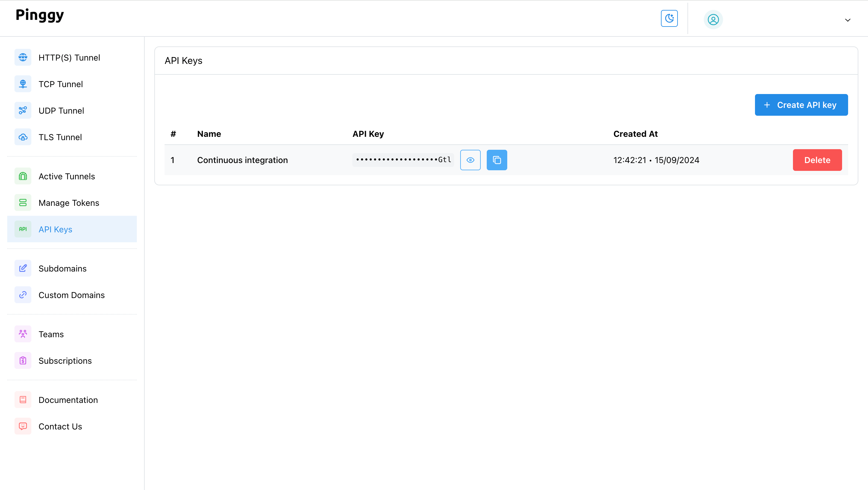This screenshot has height=490, width=868.
Task: Open the Subscriptions menu item
Action: (x=65, y=361)
